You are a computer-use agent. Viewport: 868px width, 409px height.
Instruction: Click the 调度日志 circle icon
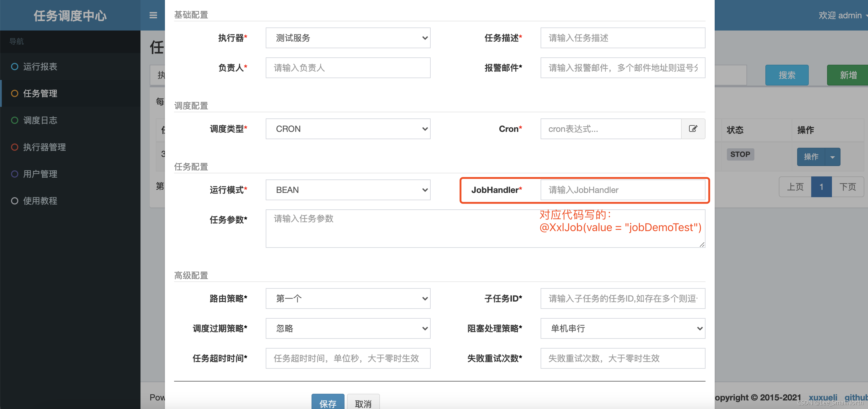[x=14, y=120]
